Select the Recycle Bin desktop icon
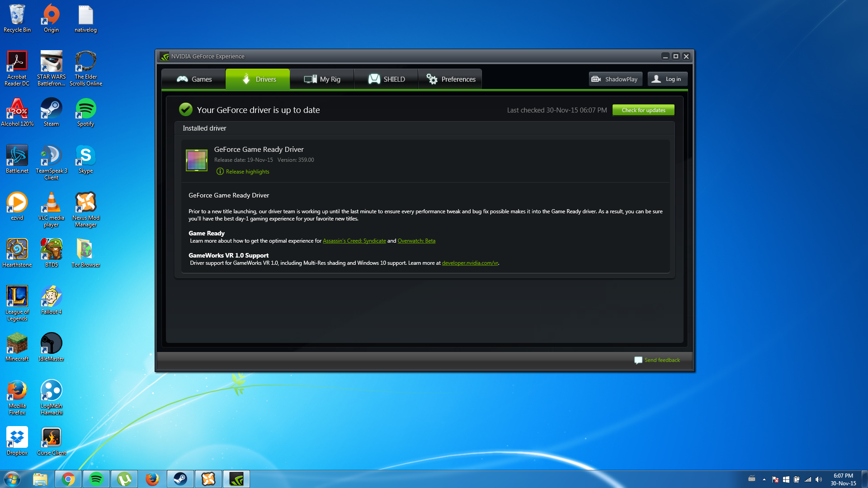 coord(17,19)
